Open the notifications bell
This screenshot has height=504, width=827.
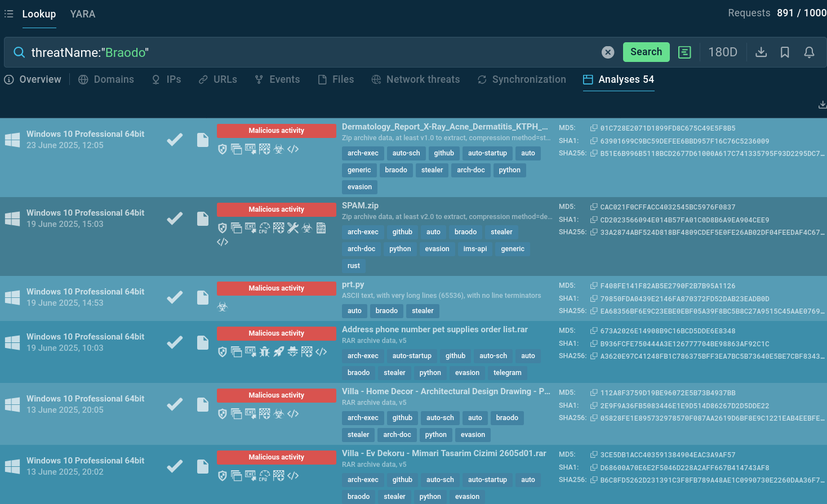pyautogui.click(x=809, y=52)
